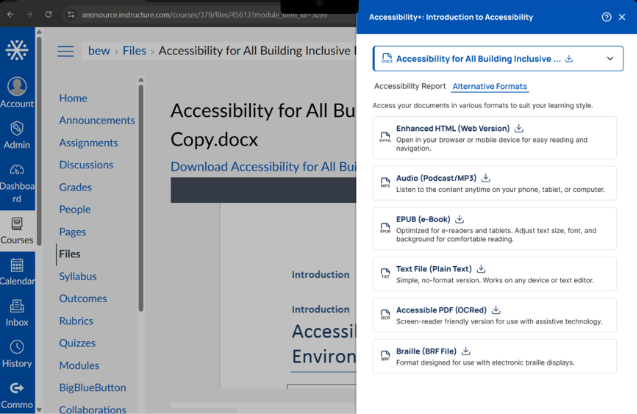Screen dimensions: 637x414
Task: Open BigBlueButton course link
Action: pos(92,388)
